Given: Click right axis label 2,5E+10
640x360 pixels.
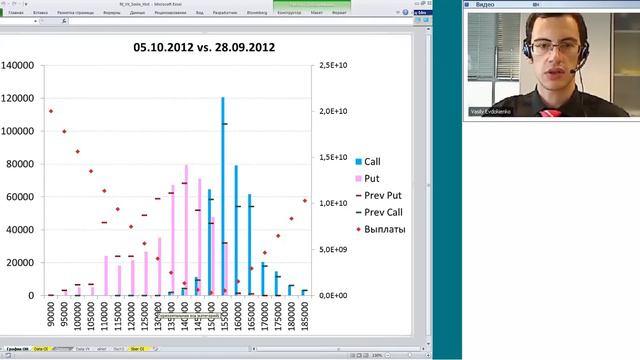Looking at the screenshot, I should [333, 65].
